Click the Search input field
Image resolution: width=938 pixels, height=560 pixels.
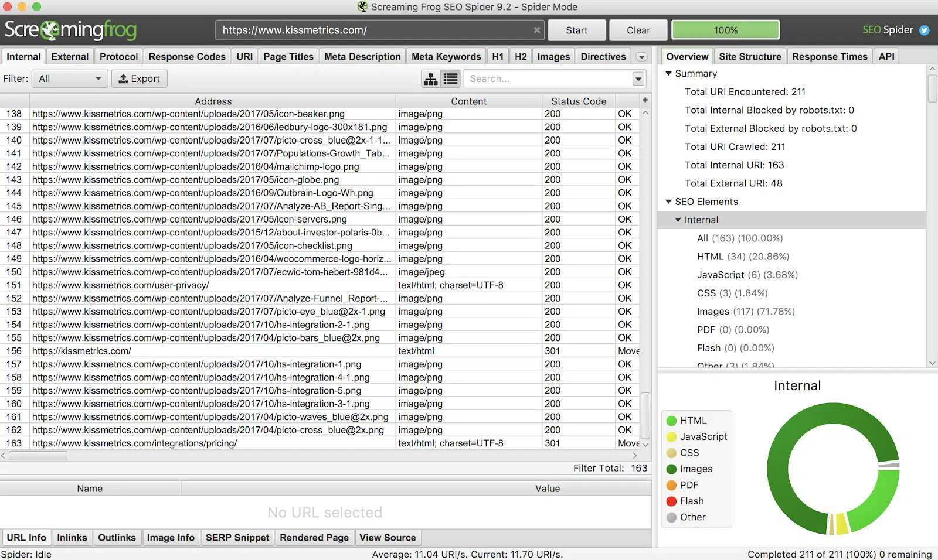[548, 78]
